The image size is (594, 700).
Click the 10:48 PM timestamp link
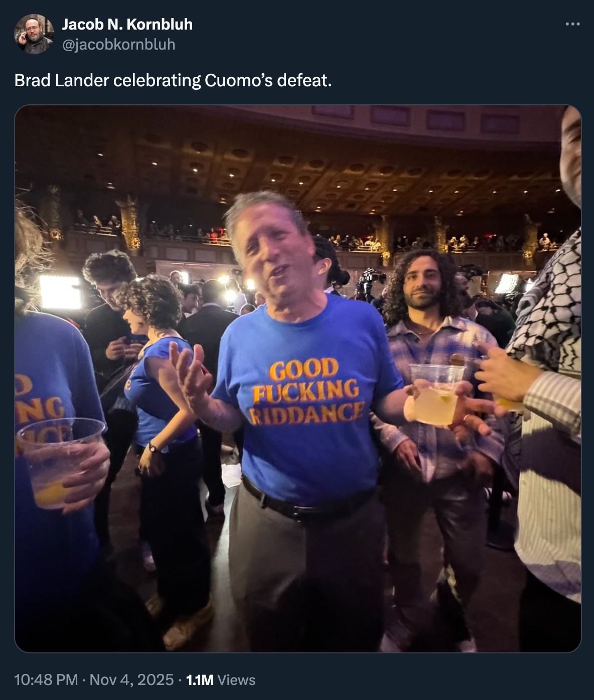point(46,680)
